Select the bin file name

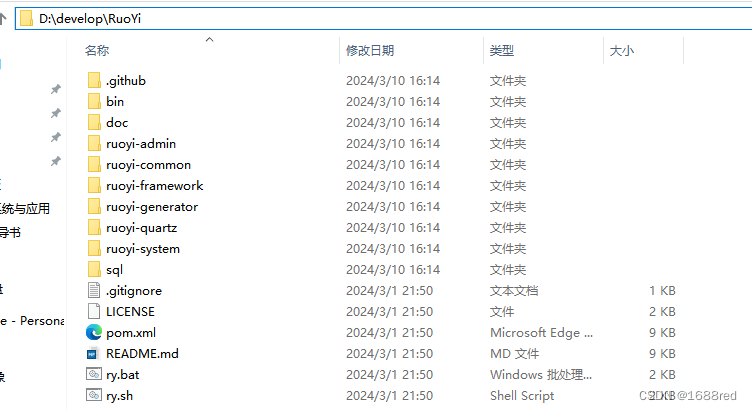tap(115, 102)
